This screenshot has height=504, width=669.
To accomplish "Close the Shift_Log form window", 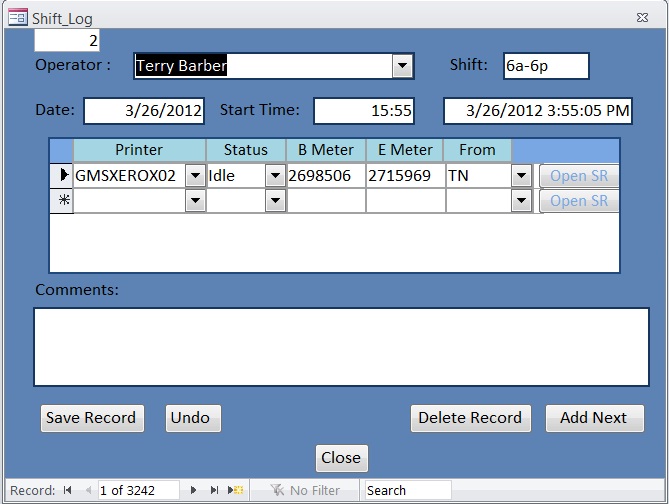I will tap(642, 17).
